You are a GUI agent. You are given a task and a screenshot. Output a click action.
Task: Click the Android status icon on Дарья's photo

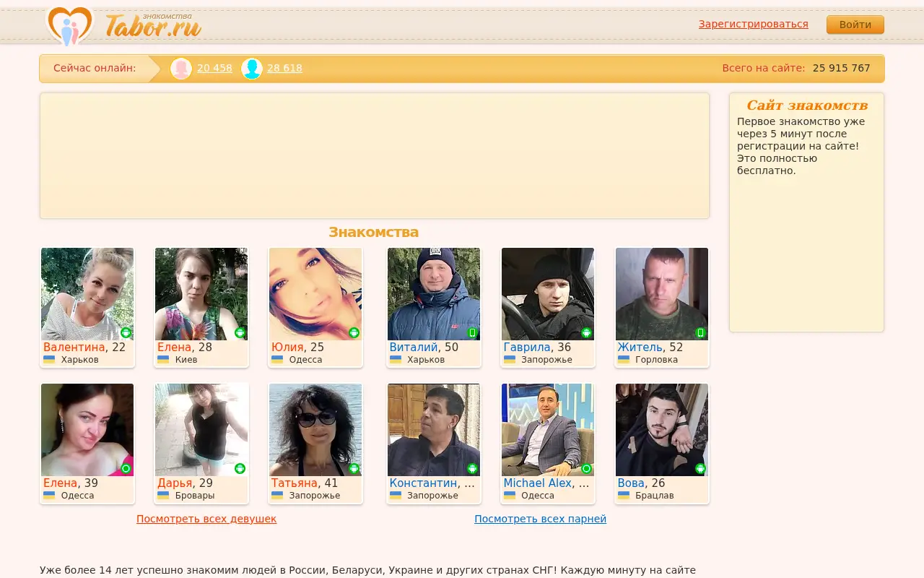[x=240, y=468]
